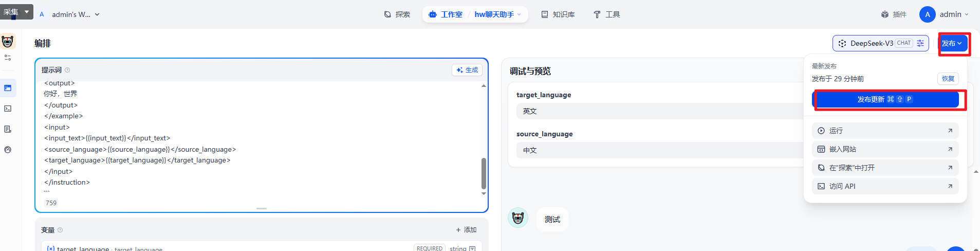
Task: Select 在"探索"中打开 menu entry
Action: 885,168
